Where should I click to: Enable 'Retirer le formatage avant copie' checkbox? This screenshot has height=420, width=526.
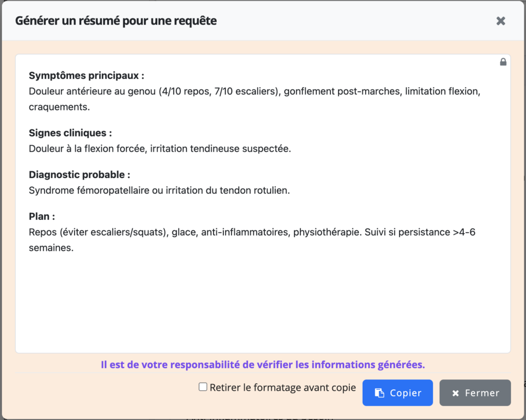(x=203, y=387)
